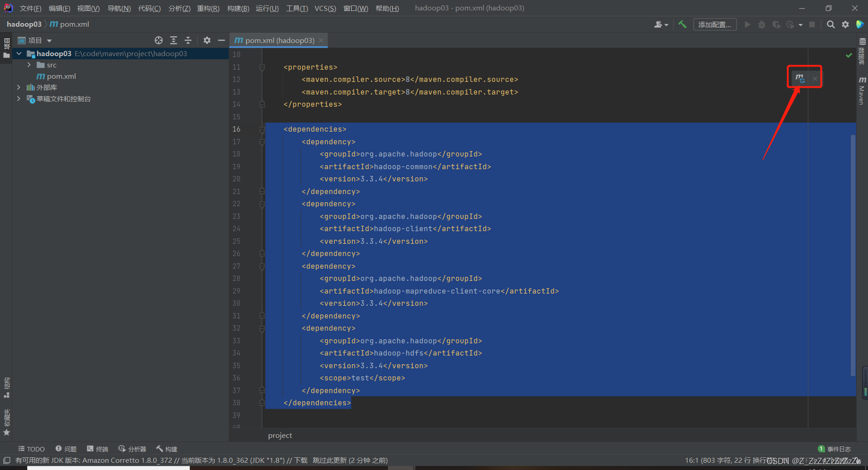
Task: Hide the project panel with minus icon
Action: tap(221, 40)
